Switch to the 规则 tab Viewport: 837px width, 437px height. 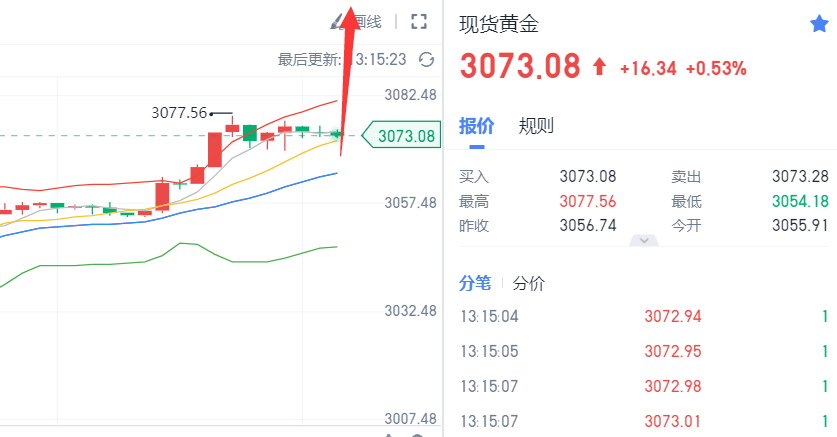536,126
